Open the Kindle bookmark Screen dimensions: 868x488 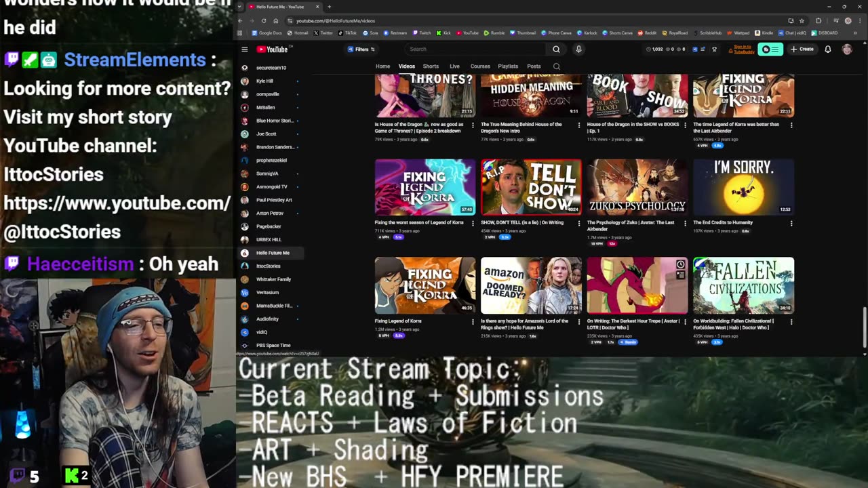764,33
